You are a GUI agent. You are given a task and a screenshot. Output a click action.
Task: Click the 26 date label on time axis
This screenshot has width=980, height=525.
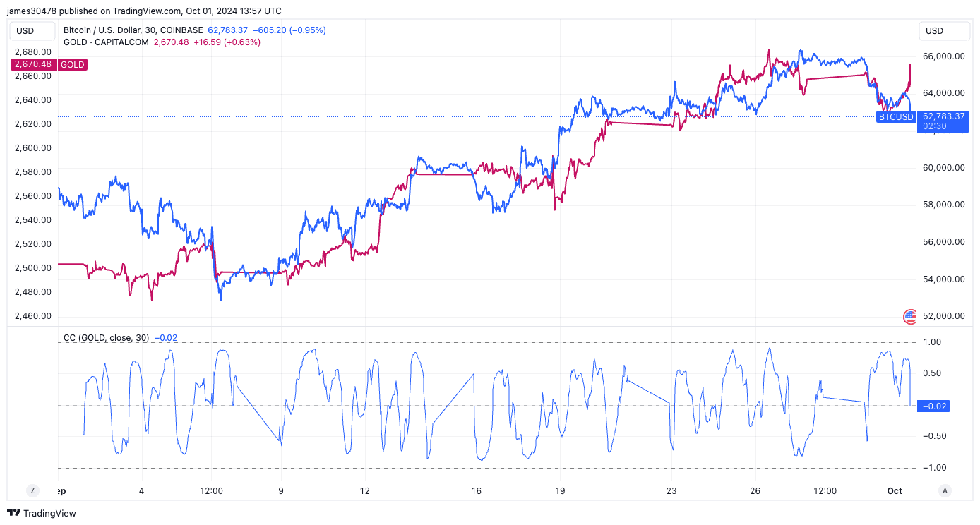click(755, 490)
